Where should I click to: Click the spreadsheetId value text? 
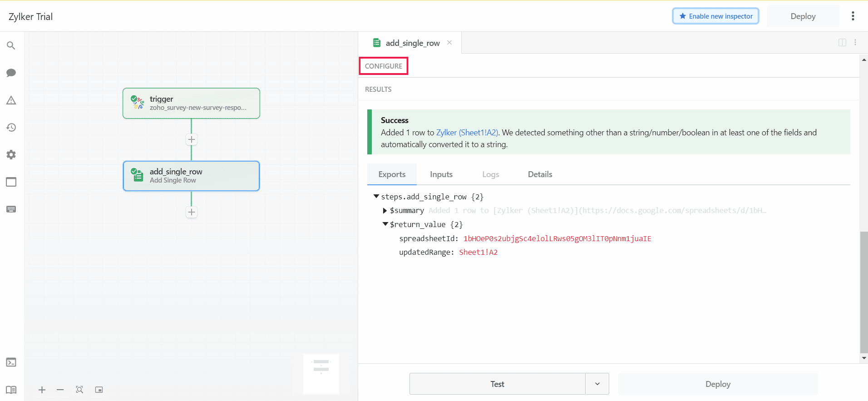click(x=557, y=238)
